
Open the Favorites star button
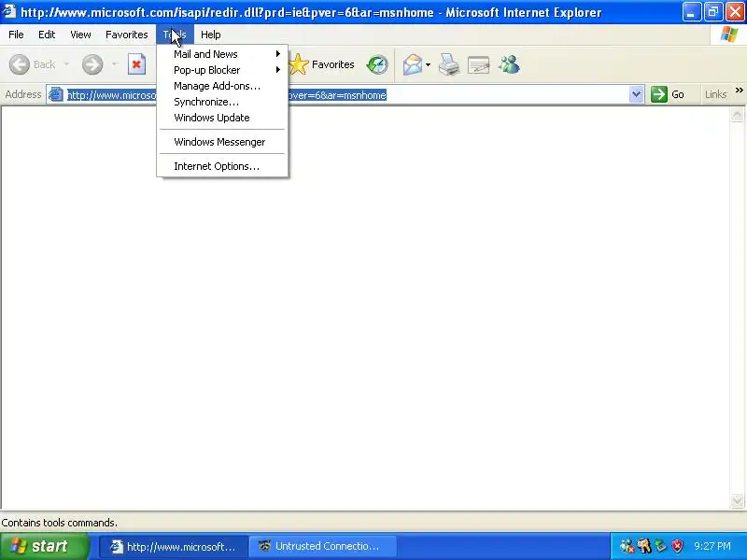coord(321,64)
